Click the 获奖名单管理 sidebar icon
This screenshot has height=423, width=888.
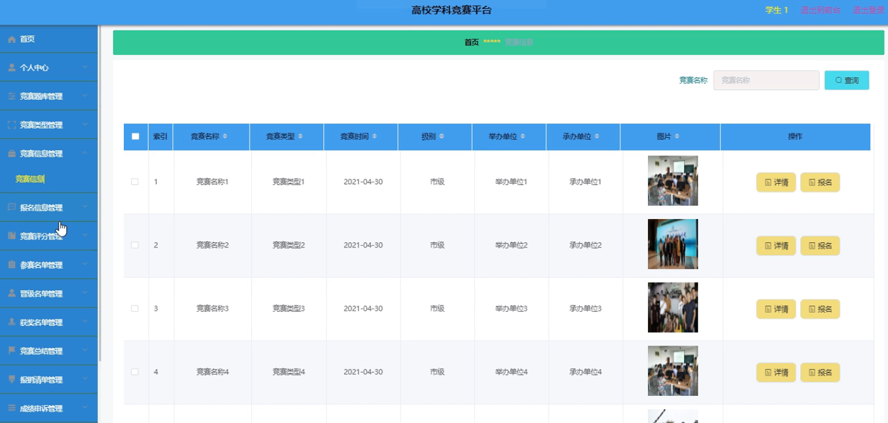(x=12, y=322)
